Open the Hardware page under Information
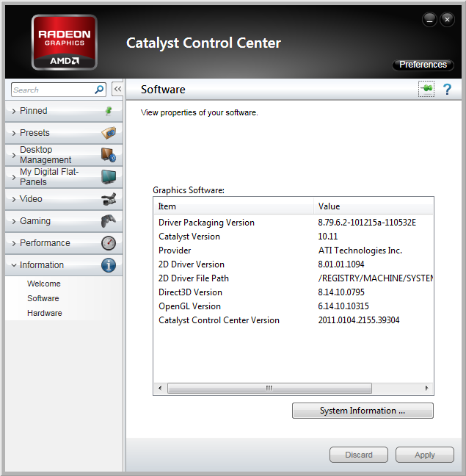This screenshot has width=466, height=476. pos(45,313)
